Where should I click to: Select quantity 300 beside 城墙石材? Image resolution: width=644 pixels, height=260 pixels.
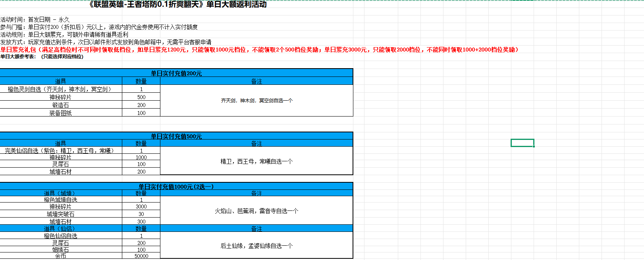pos(141,222)
